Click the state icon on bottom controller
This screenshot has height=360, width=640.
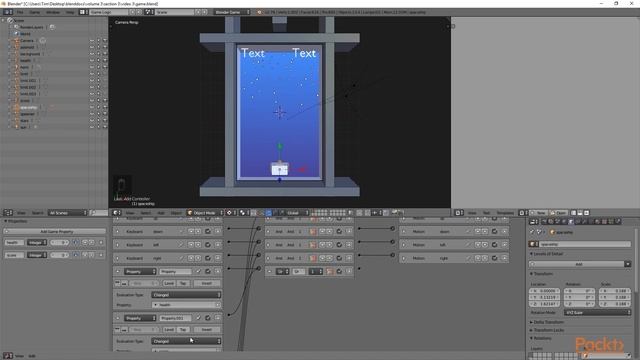click(329, 271)
